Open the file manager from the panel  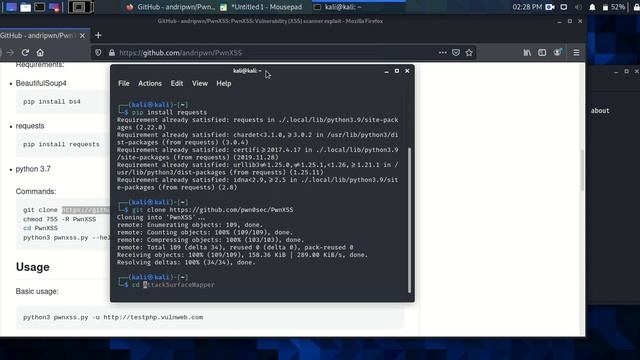tap(25, 7)
